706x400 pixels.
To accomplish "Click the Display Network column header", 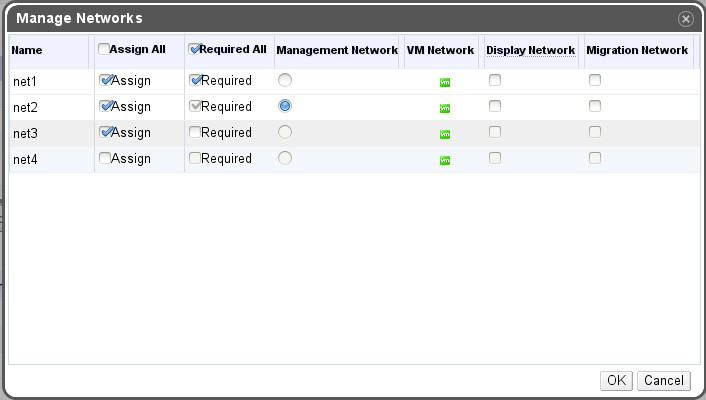I will click(530, 50).
